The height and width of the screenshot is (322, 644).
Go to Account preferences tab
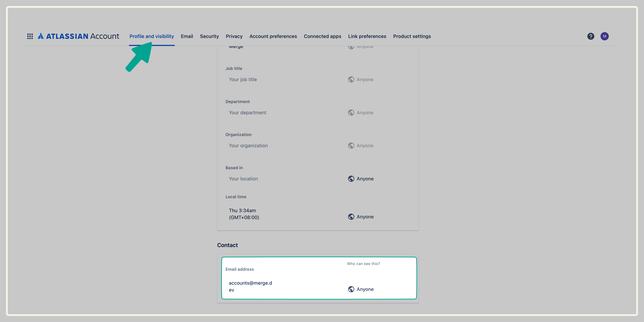(273, 36)
